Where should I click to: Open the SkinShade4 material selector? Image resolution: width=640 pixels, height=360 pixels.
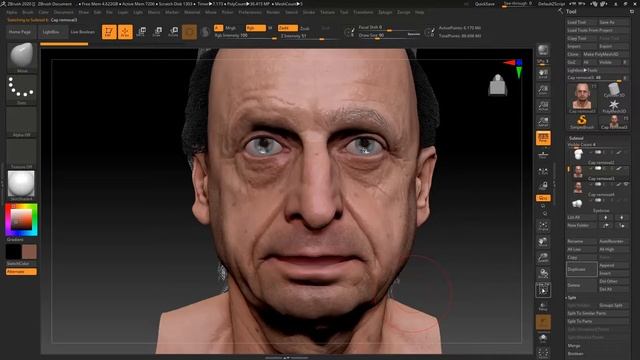click(22, 184)
